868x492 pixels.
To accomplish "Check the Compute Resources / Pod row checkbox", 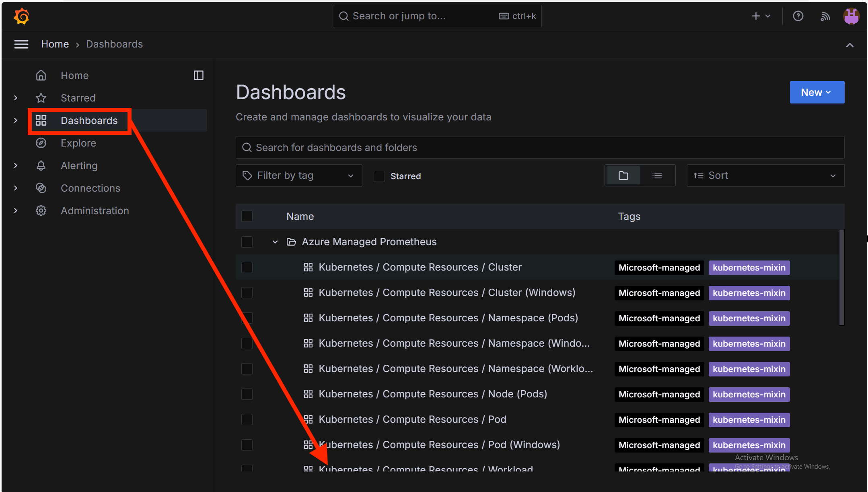I will click(247, 420).
